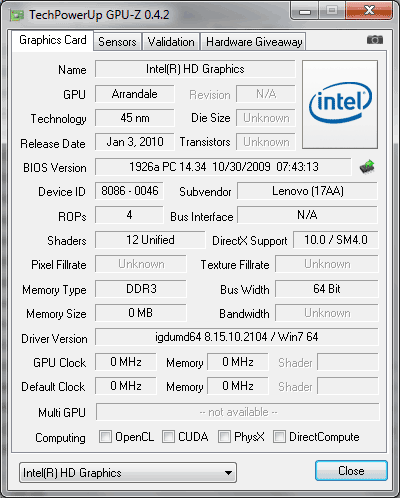400x498 pixels.
Task: Click Memory Type field DDR3
Action: coord(141,289)
